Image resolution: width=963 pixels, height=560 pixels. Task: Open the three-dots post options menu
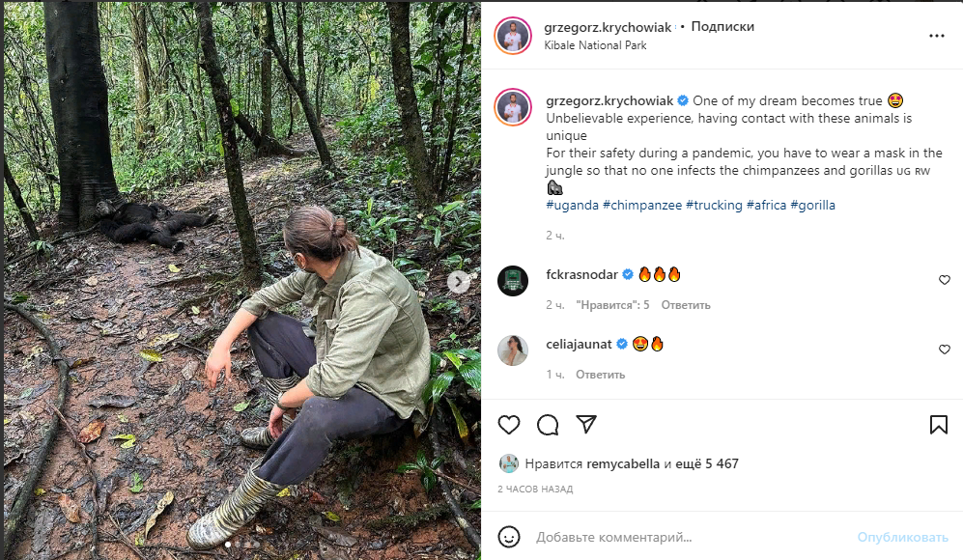click(937, 36)
